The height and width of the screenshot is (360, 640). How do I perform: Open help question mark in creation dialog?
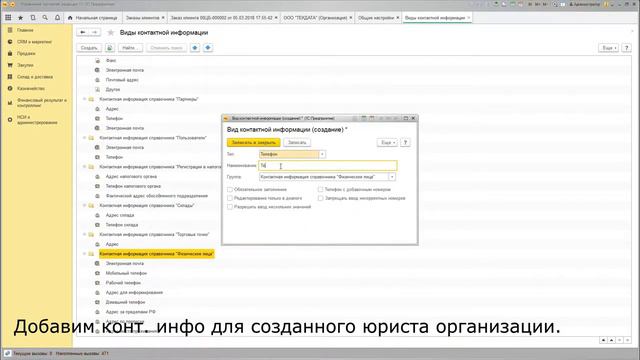tap(405, 142)
